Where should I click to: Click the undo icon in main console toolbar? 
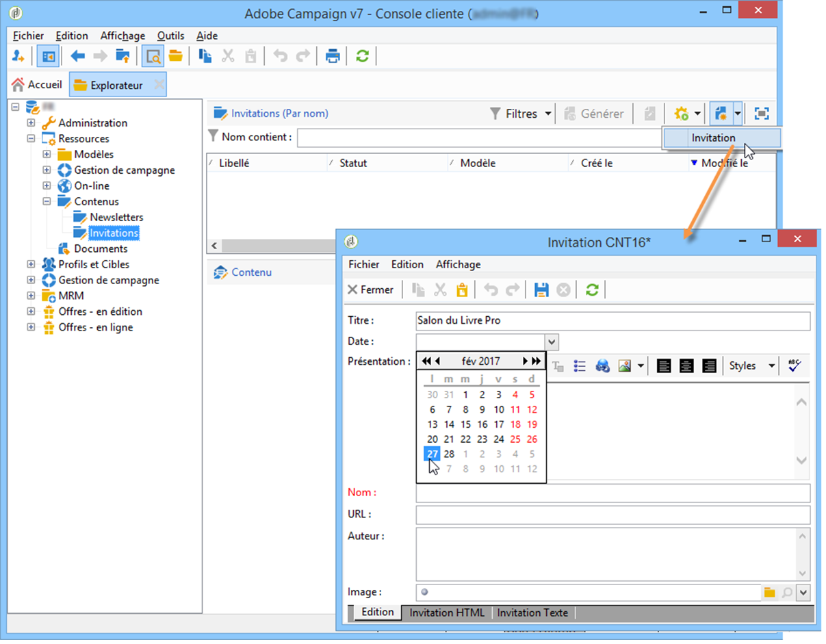281,57
